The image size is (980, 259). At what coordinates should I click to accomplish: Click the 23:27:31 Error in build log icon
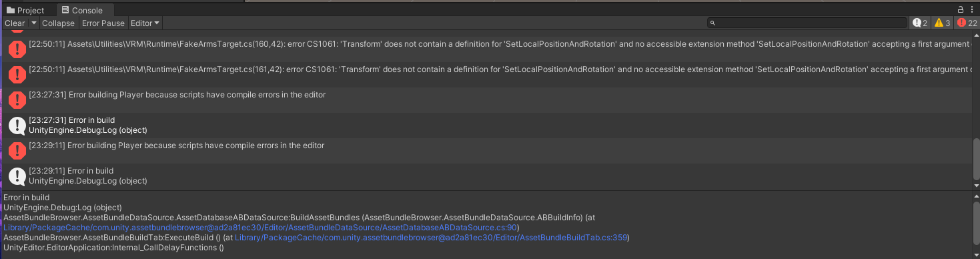17,125
